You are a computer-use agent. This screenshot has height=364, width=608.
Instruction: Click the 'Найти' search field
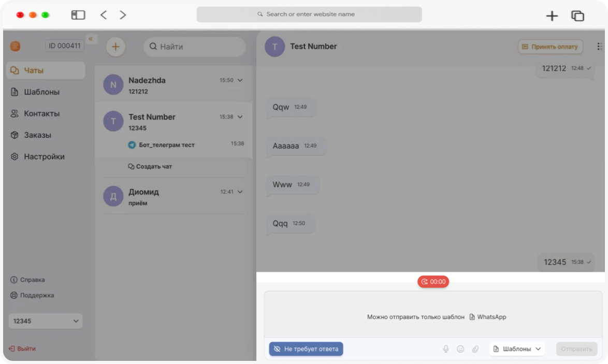[195, 47]
